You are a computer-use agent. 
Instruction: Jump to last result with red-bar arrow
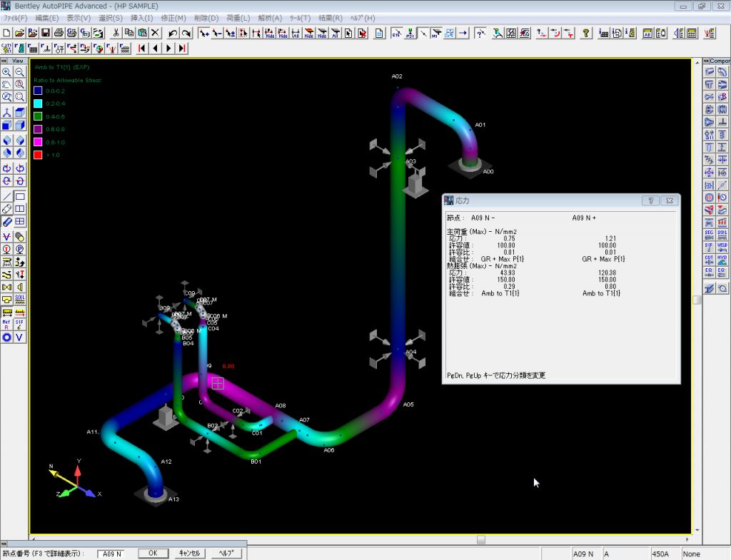[182, 48]
